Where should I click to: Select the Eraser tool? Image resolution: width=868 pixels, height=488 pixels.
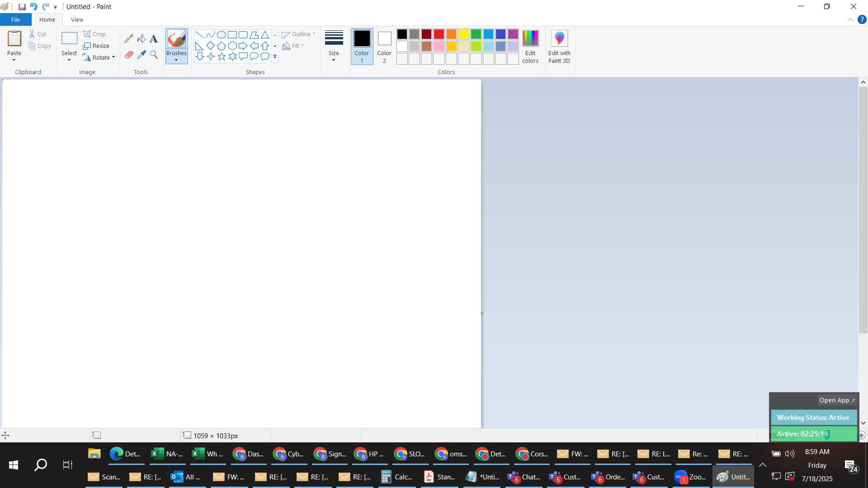point(129,55)
